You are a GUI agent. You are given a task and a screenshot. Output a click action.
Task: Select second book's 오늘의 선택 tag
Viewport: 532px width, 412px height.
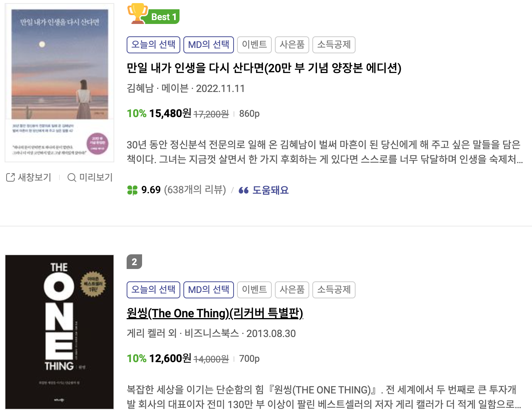pyautogui.click(x=153, y=289)
